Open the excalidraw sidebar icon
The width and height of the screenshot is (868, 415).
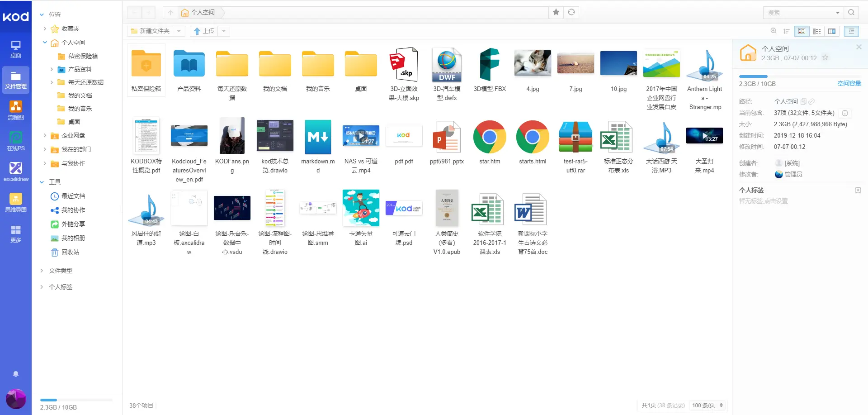pos(16,172)
